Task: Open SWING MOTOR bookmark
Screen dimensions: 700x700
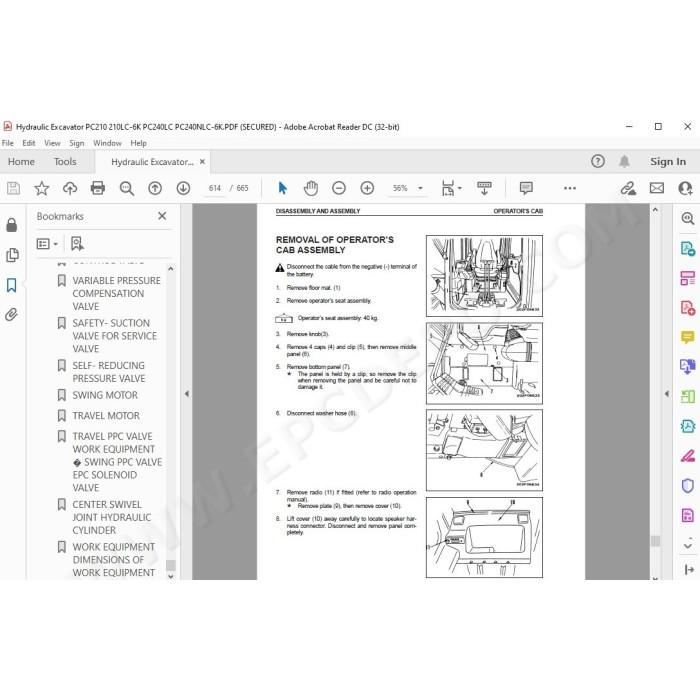Action: click(105, 395)
